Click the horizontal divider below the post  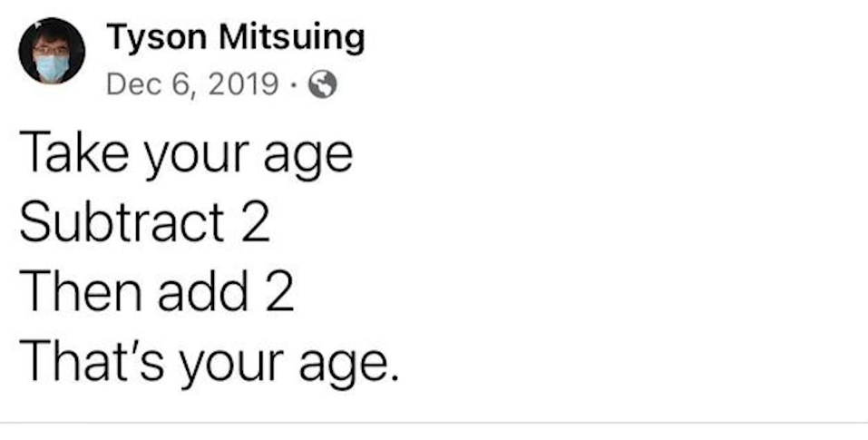(x=434, y=423)
